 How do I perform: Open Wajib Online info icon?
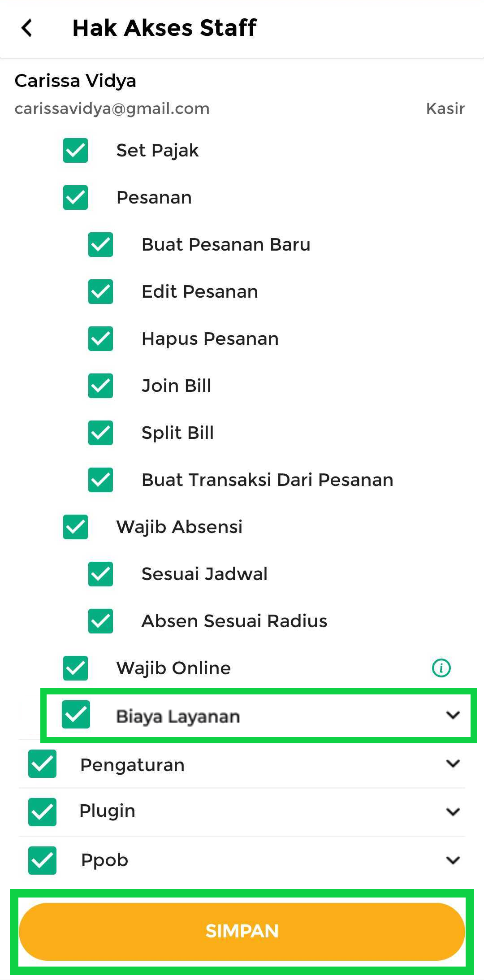(441, 668)
